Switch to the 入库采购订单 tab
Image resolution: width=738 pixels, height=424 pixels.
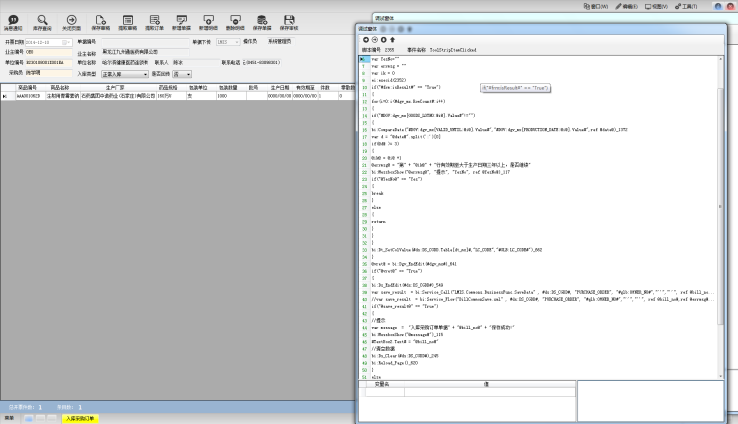pos(78,418)
